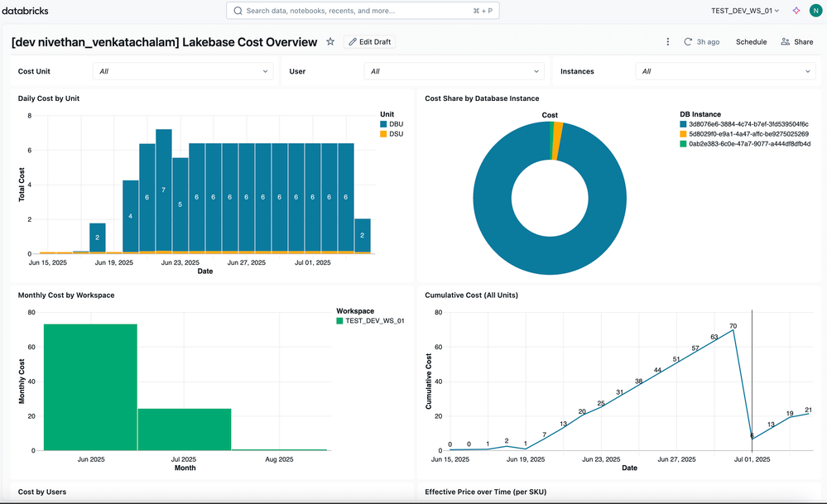Viewport: 827px width, 504px height.
Task: Open the User filter dropdown
Action: (x=454, y=71)
